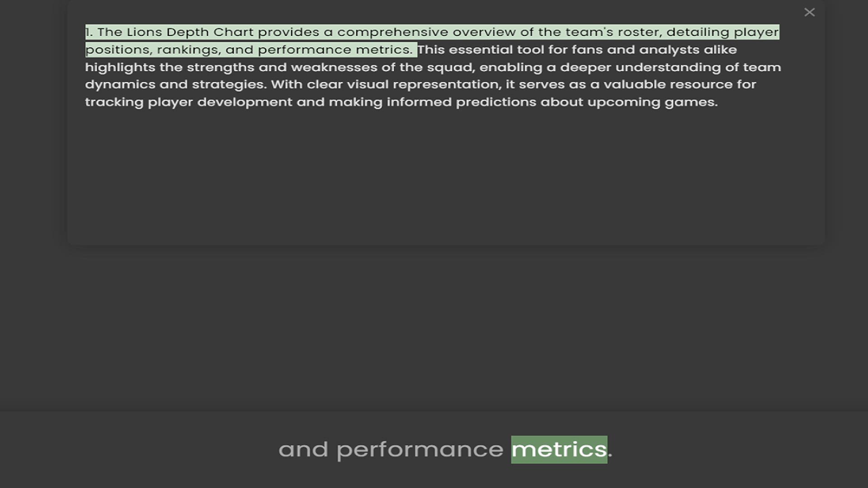Click the word "comprehensive" in first line
868x488 pixels.
[392, 32]
